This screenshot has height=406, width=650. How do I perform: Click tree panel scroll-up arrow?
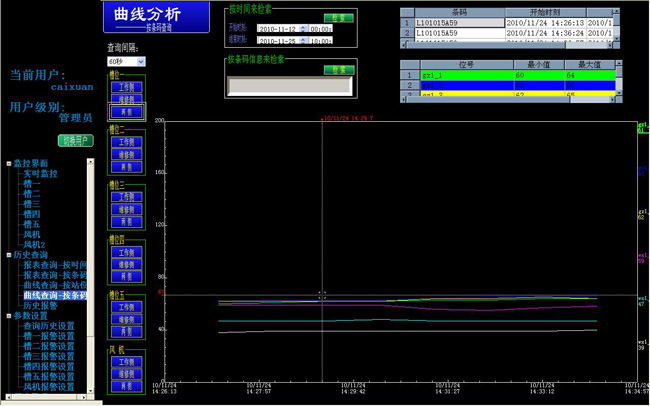point(90,162)
